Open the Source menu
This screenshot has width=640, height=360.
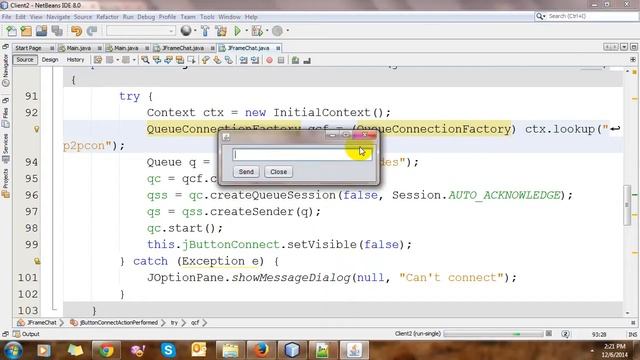(x=83, y=17)
